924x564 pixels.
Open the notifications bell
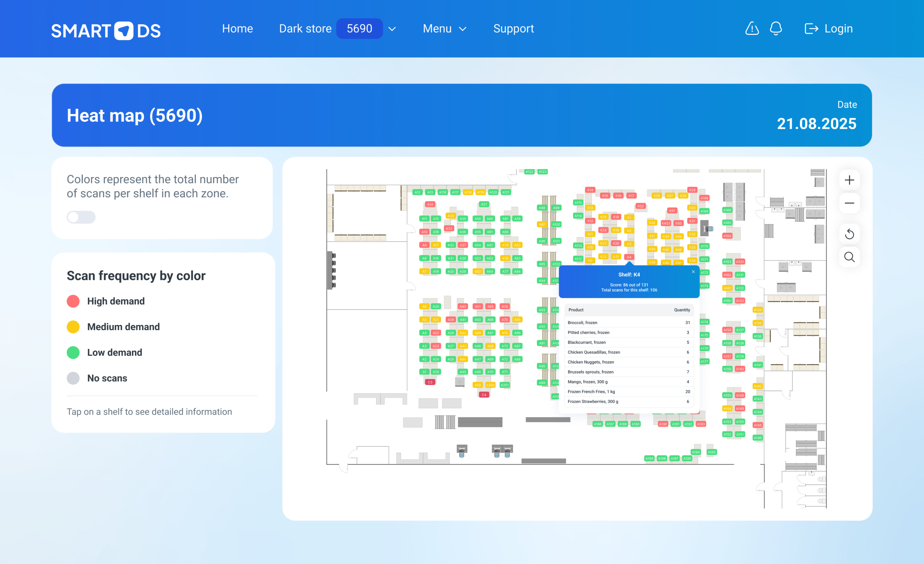[775, 29]
